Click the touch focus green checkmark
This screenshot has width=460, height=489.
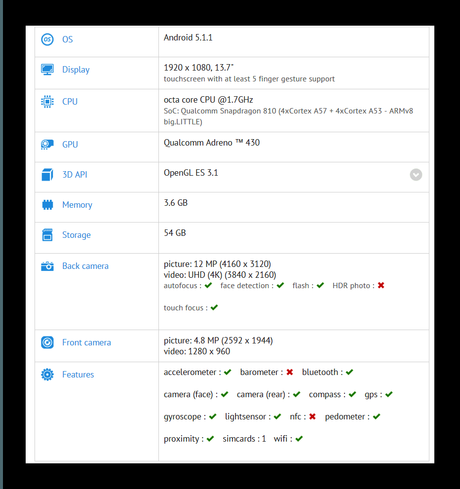pos(214,307)
